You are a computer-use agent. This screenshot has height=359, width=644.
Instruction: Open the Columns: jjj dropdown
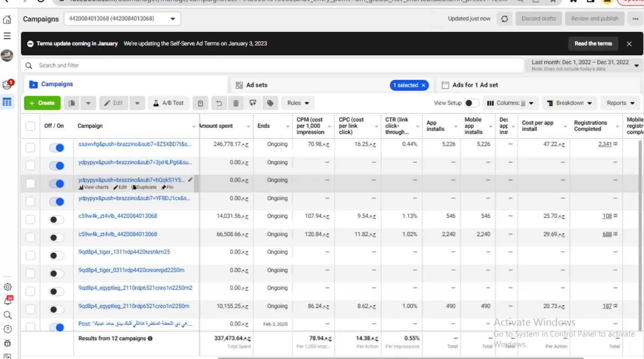[x=511, y=103]
